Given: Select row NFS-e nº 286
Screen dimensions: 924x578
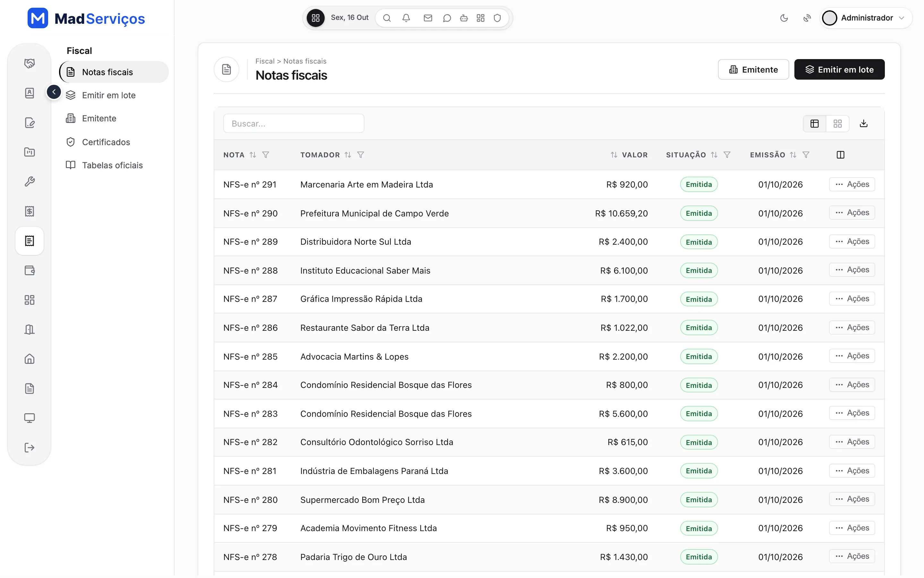Looking at the screenshot, I should [549, 328].
